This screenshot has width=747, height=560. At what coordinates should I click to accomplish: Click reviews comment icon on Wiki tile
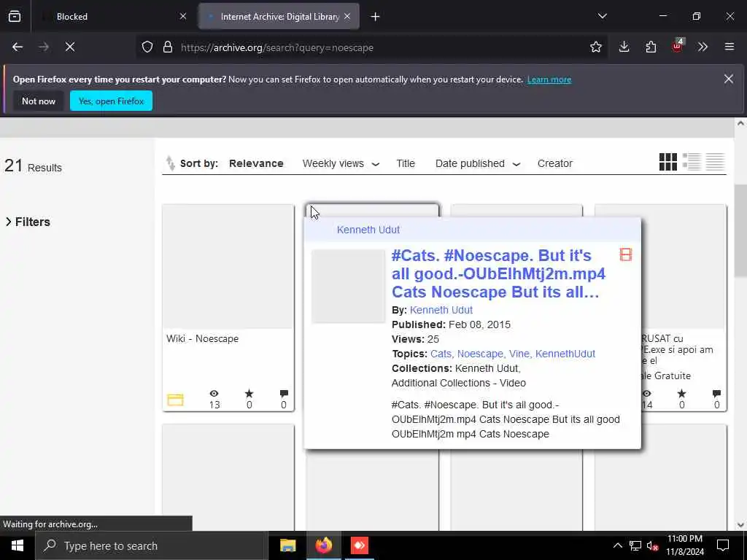[x=284, y=393]
